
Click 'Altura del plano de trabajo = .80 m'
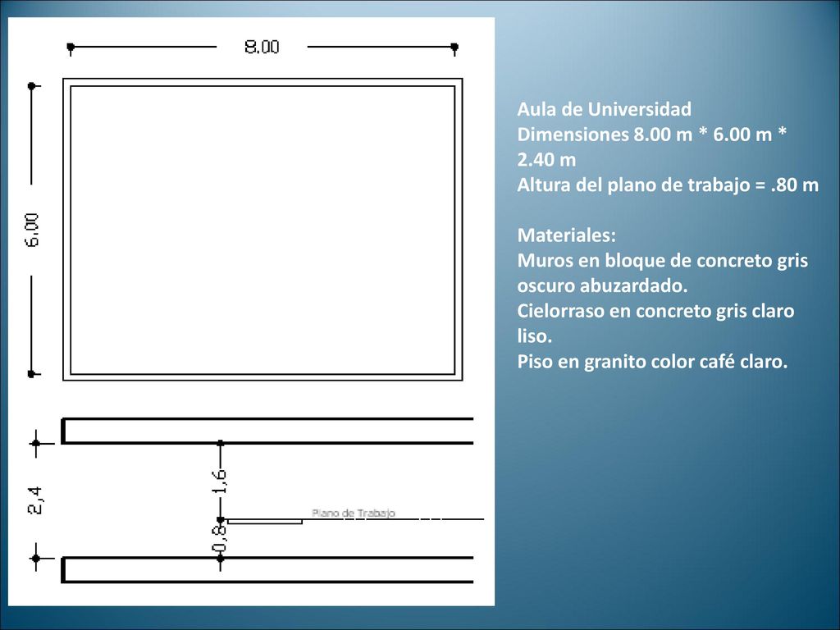coord(668,185)
